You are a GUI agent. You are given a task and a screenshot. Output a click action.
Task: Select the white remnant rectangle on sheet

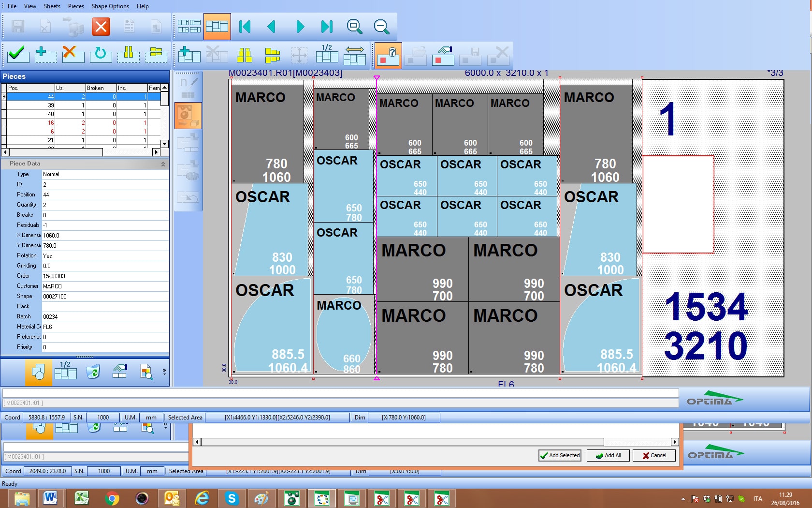[678, 204]
